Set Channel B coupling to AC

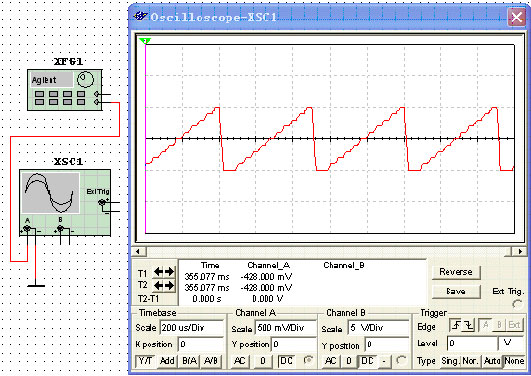click(x=330, y=361)
